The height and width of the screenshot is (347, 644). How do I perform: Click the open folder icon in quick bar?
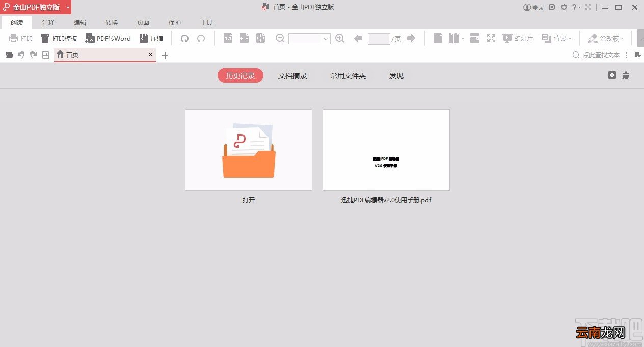pos(9,55)
